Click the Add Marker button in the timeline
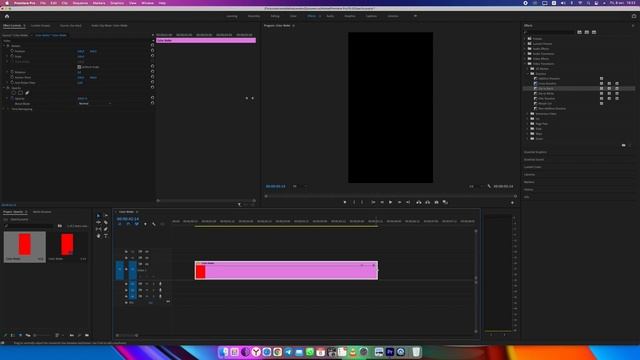640x360 pixels. coord(145,224)
